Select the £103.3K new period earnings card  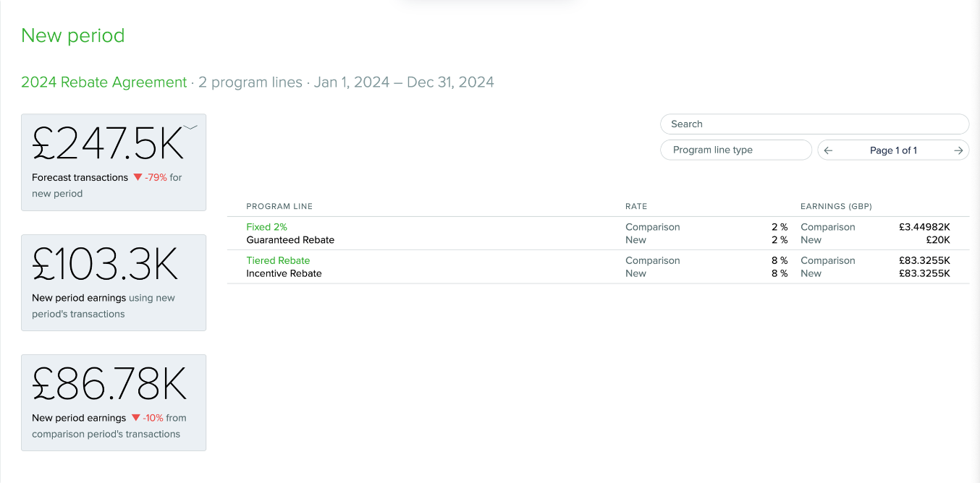(x=114, y=283)
